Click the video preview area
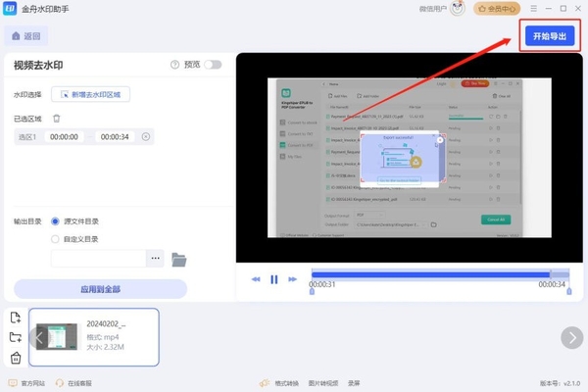The image size is (588, 392). click(x=409, y=158)
